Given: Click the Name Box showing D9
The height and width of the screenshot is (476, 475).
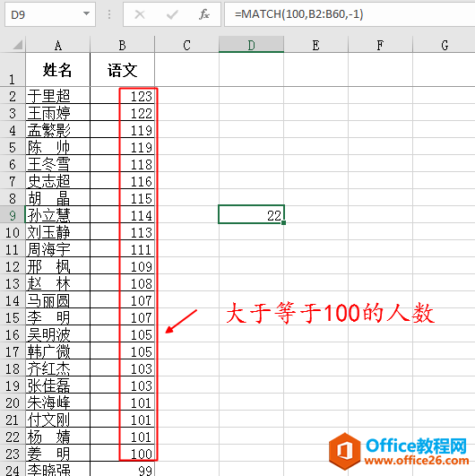Looking at the screenshot, I should coord(50,14).
